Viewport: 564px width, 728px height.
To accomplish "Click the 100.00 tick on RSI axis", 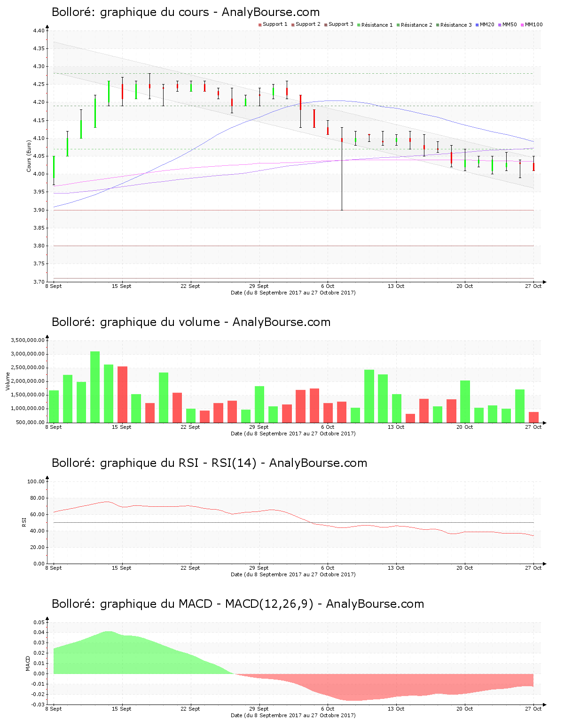I will pyautogui.click(x=36, y=481).
